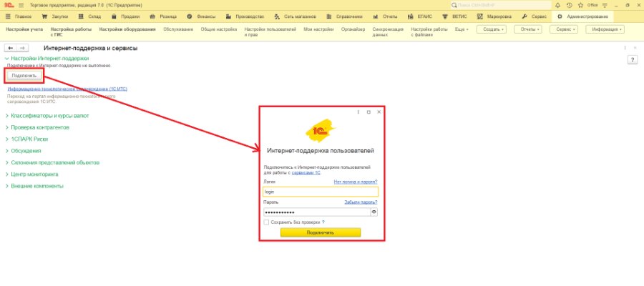Open the Сеть магазинов section
This screenshot has height=286, width=644.
[x=296, y=17]
